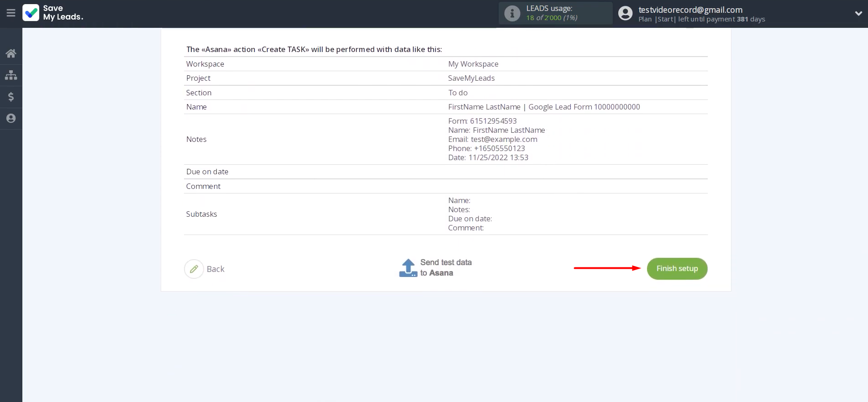Viewport: 868px width, 402px height.
Task: Click the Plan payment days text
Action: [x=701, y=19]
